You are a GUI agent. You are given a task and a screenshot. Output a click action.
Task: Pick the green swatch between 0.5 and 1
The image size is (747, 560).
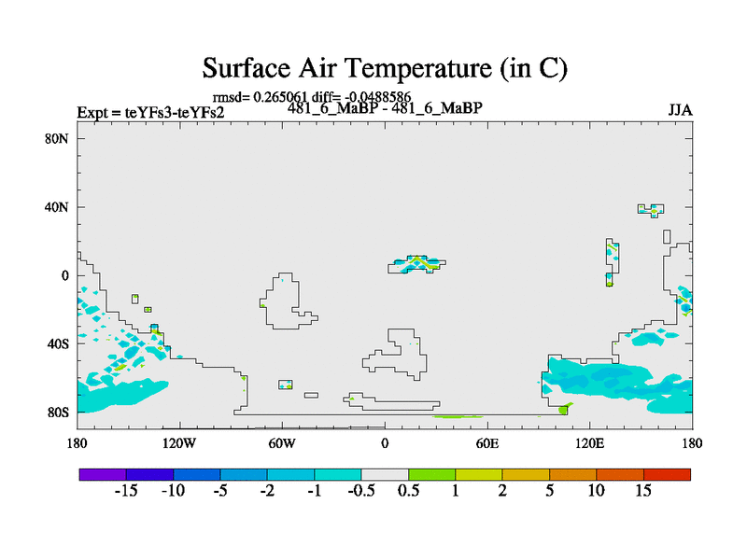pos(431,474)
